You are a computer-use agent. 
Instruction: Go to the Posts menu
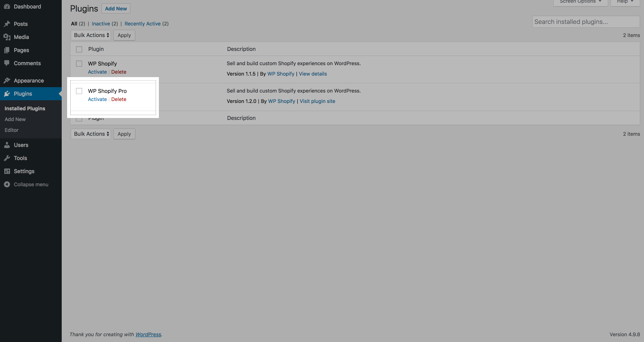pyautogui.click(x=21, y=24)
